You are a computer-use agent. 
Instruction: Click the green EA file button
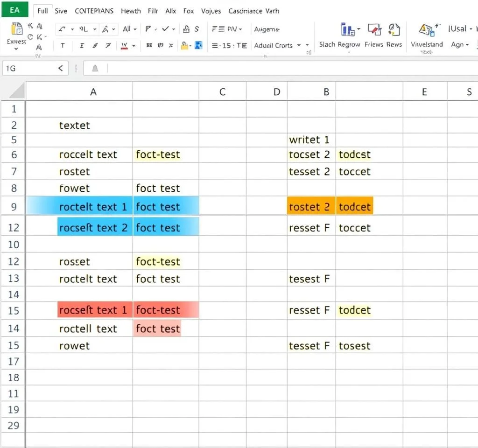click(14, 10)
